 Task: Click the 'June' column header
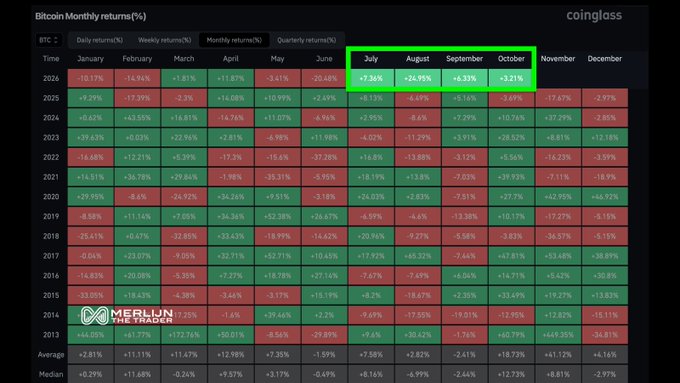(x=324, y=59)
